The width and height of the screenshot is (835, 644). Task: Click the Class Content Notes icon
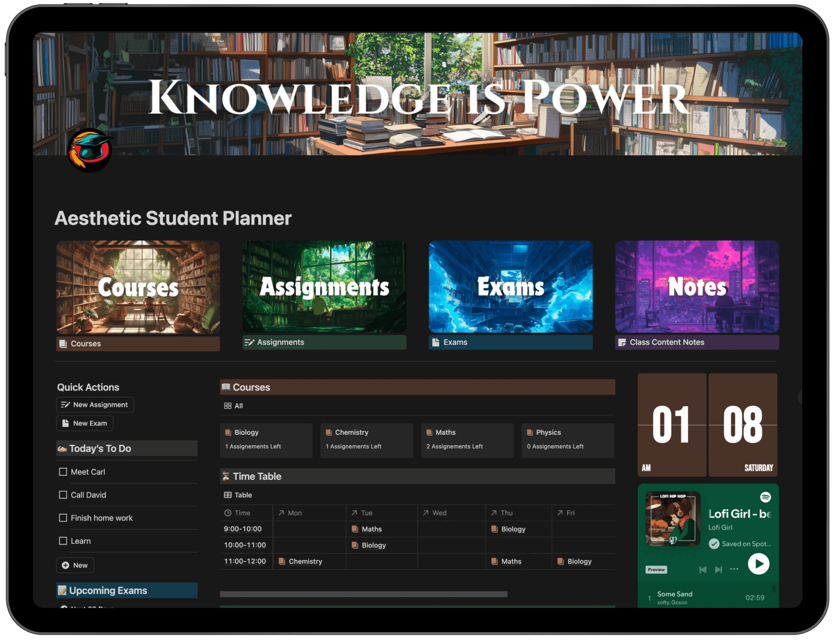point(622,342)
